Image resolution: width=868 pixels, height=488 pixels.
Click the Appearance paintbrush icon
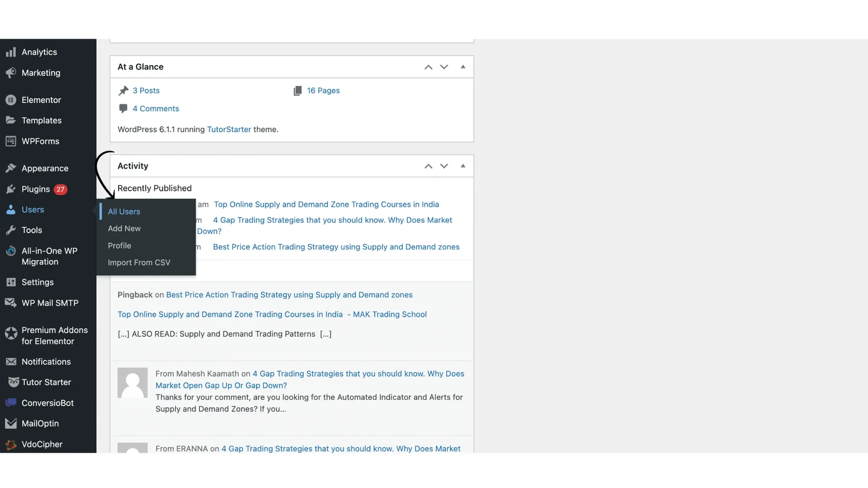click(11, 168)
